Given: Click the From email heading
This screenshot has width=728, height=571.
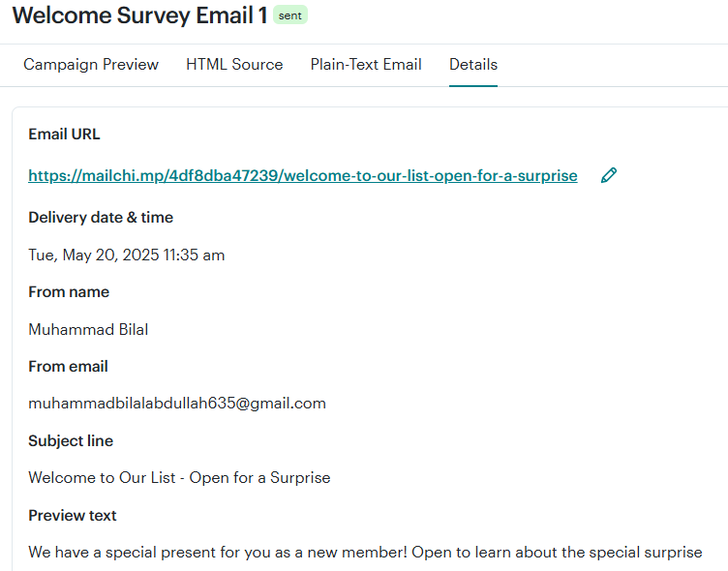Looking at the screenshot, I should point(68,366).
